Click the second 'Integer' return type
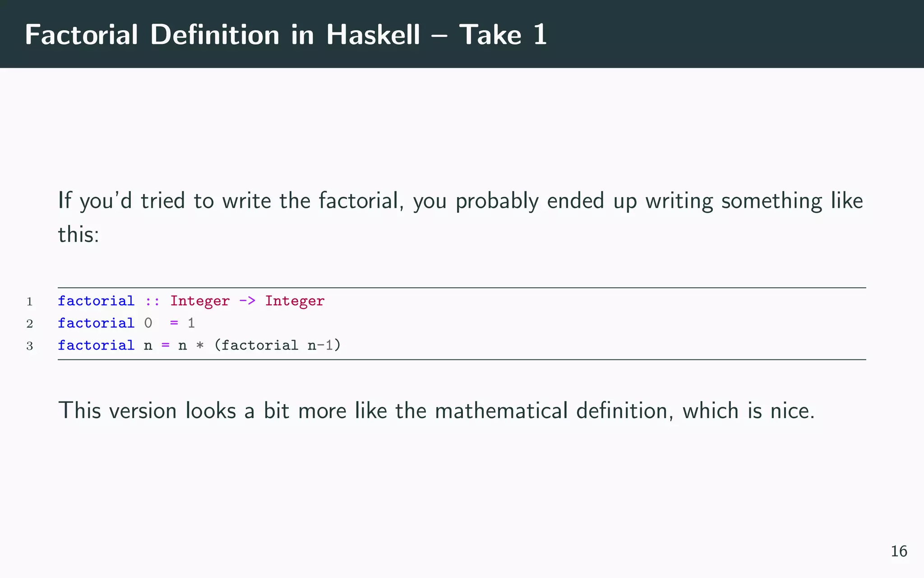The height and width of the screenshot is (578, 924). 295,301
